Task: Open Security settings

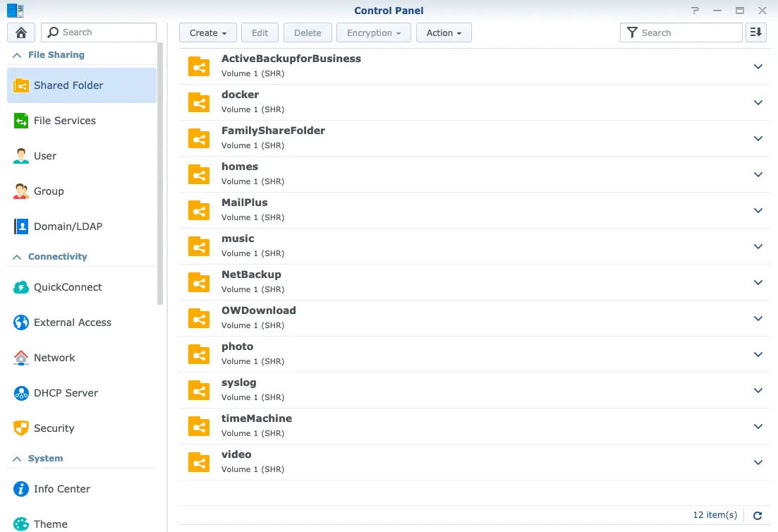Action: 81,428
